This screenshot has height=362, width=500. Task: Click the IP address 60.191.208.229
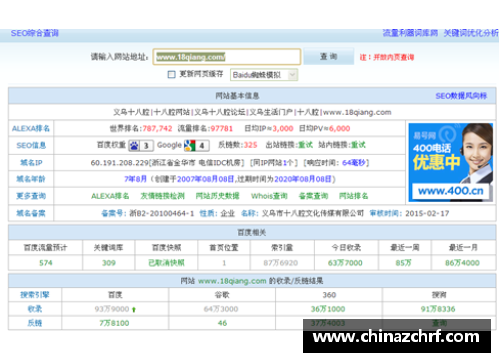tap(120, 163)
